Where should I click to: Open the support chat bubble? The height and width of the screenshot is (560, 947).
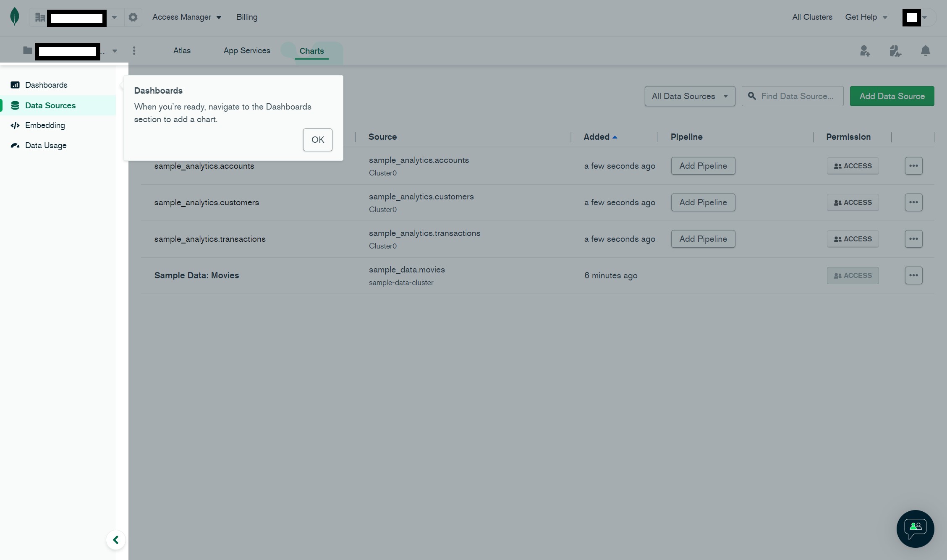[x=915, y=529]
